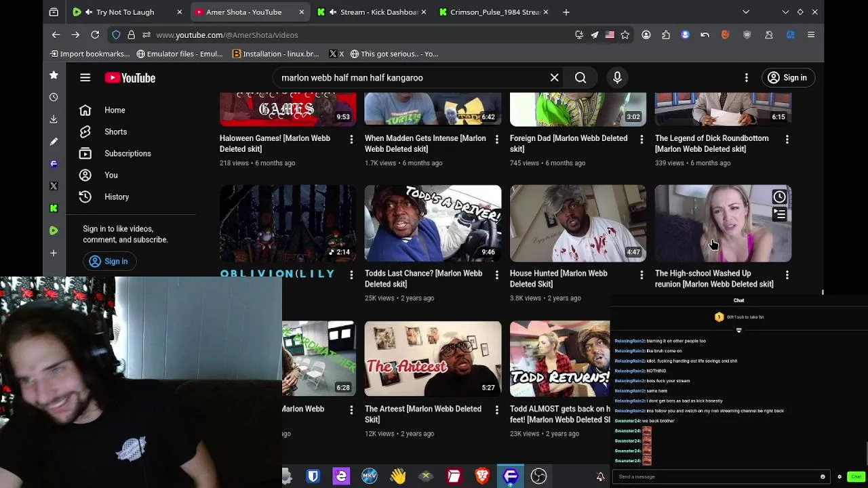Open House Hunted video thumbnail
The height and width of the screenshot is (488, 868).
(x=578, y=223)
